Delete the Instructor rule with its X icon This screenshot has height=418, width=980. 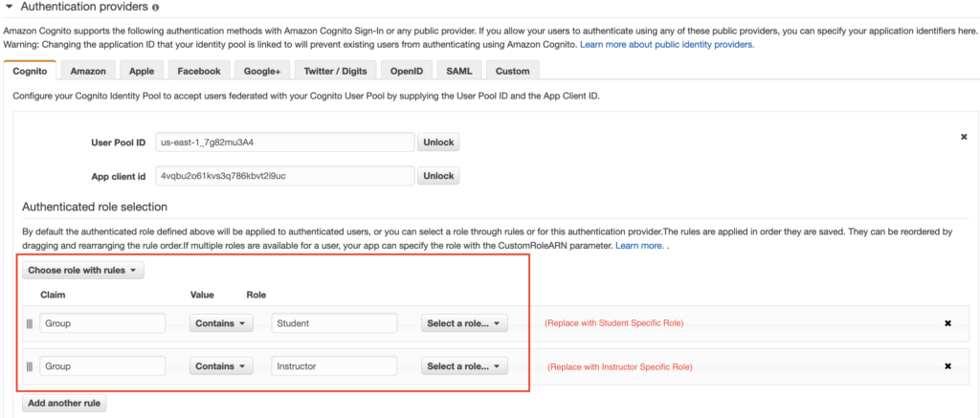(x=947, y=366)
